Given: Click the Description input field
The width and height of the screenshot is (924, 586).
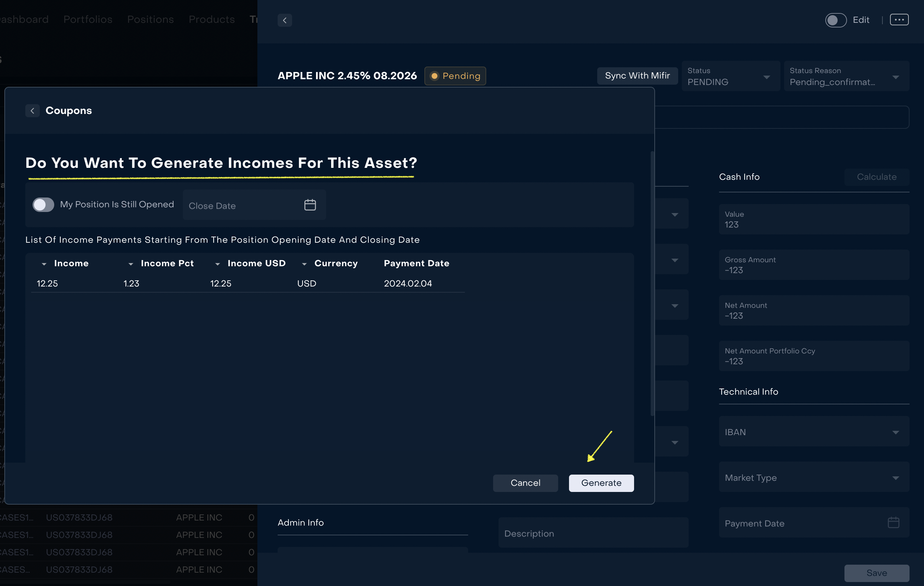Looking at the screenshot, I should point(593,534).
